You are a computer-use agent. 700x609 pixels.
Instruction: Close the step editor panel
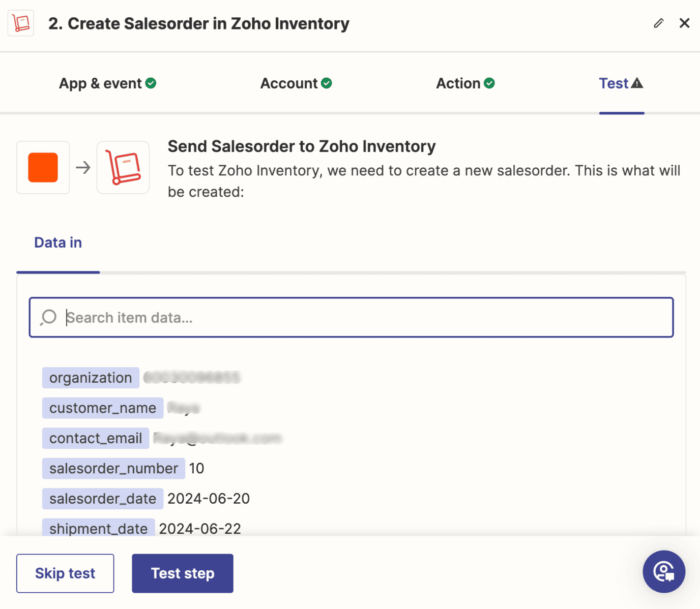(x=685, y=23)
